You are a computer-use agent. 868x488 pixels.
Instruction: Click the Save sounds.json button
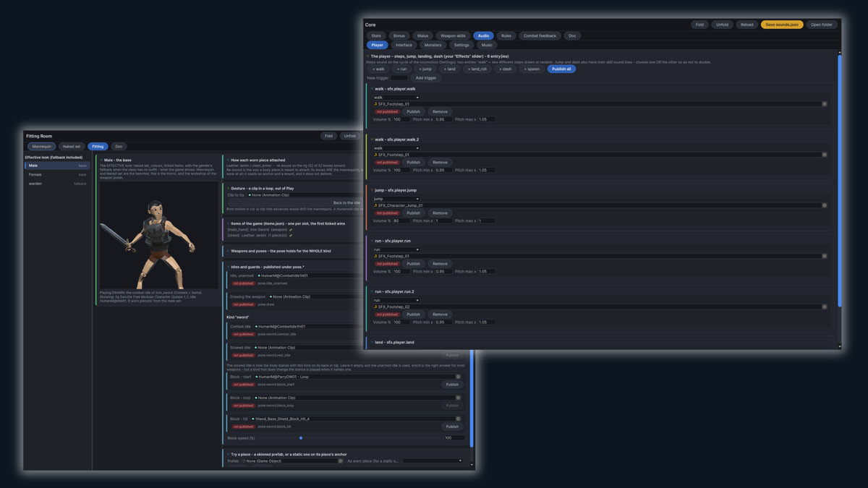[782, 25]
